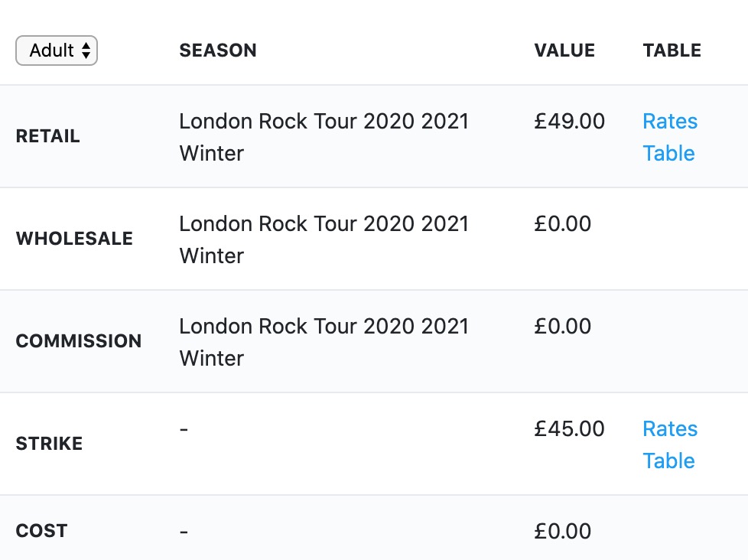The height and width of the screenshot is (560, 748).
Task: Open the Adult passenger type dropdown
Action: click(57, 50)
